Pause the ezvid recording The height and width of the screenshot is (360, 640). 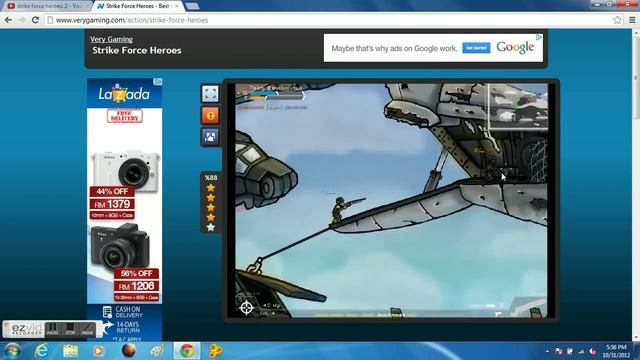(53, 329)
